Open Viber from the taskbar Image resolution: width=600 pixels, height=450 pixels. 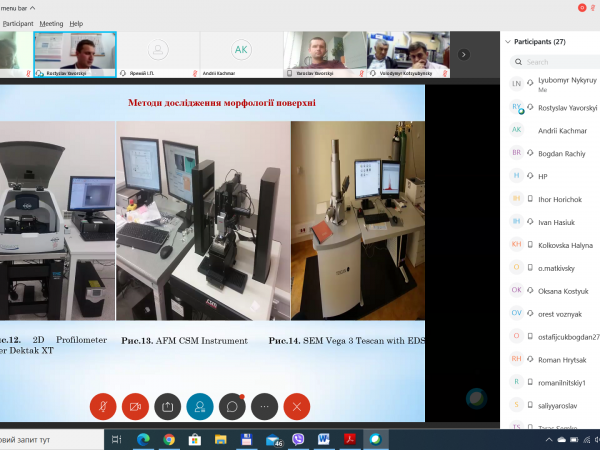coord(297,439)
